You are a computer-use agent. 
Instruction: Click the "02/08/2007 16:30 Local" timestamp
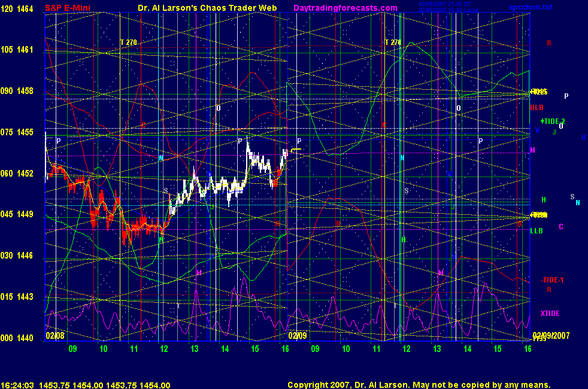(448, 10)
